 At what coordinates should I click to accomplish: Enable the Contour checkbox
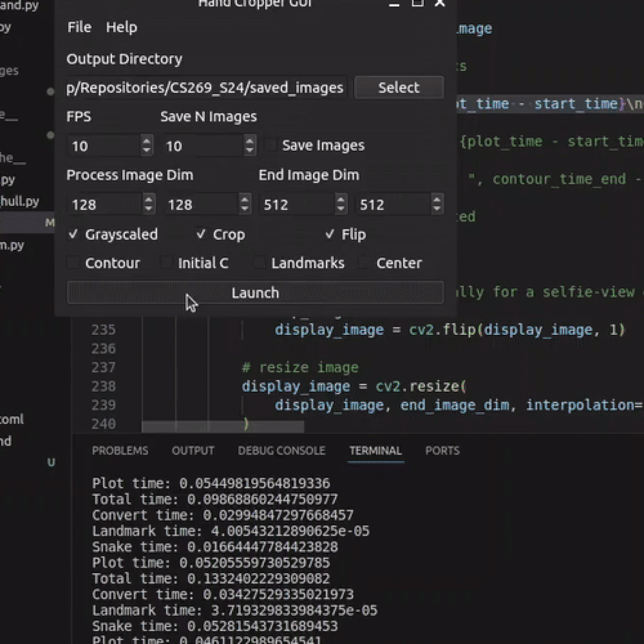coord(74,263)
